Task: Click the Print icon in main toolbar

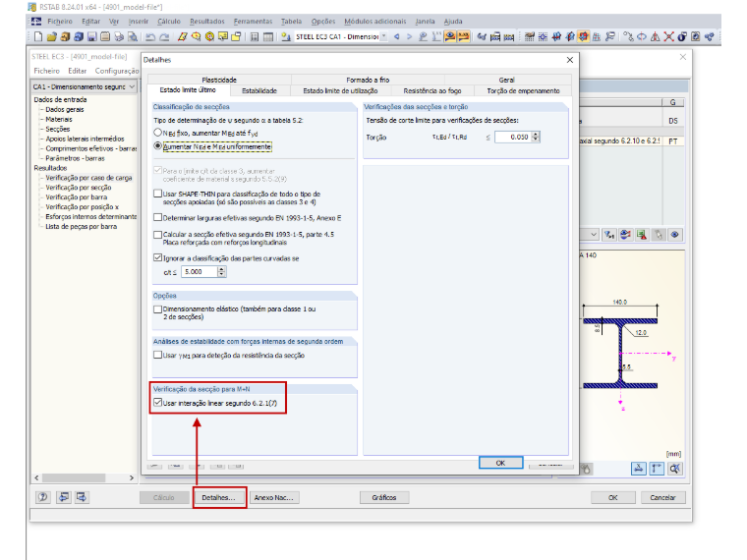Action: tap(119, 36)
